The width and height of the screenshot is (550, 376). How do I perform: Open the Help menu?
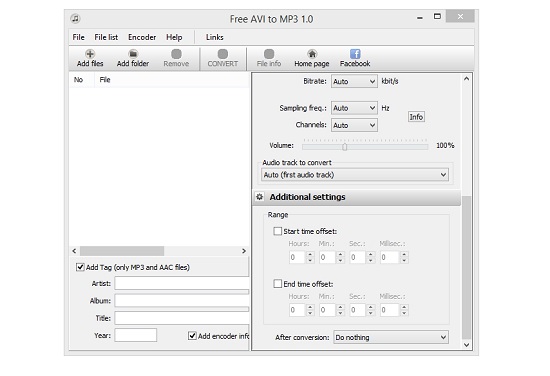click(174, 37)
